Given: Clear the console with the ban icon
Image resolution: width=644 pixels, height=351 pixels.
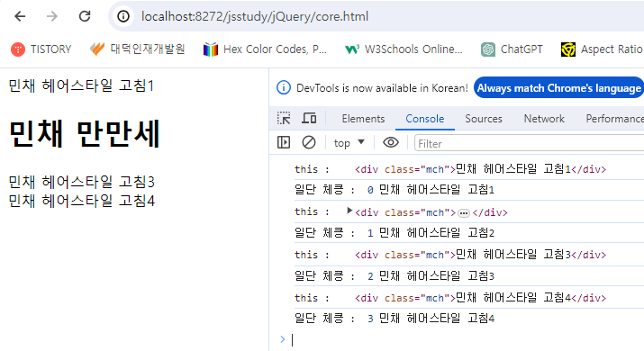Looking at the screenshot, I should tap(309, 142).
